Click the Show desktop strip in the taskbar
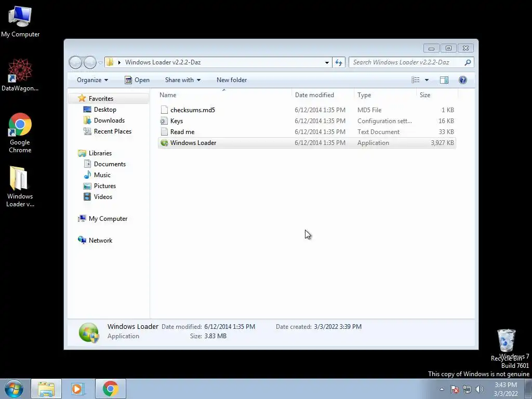Viewport: 532px width, 399px height. [528, 389]
